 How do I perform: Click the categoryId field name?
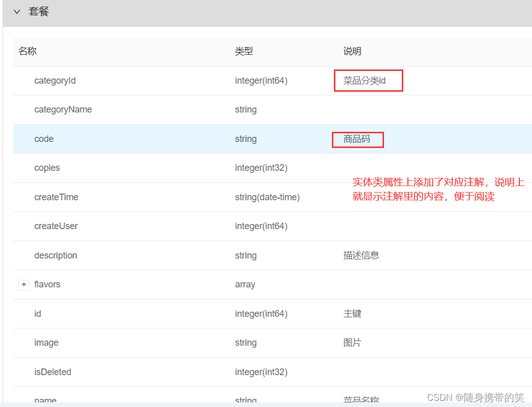click(x=55, y=81)
